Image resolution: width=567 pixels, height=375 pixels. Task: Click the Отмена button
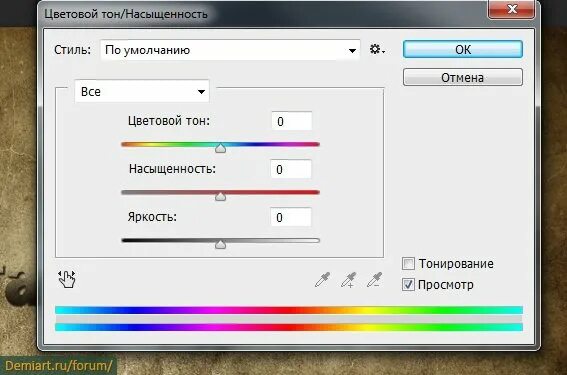tap(463, 77)
